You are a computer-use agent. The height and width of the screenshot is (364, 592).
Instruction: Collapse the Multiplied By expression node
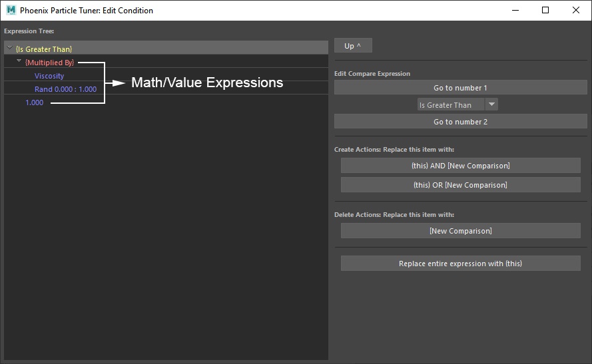[x=19, y=61]
